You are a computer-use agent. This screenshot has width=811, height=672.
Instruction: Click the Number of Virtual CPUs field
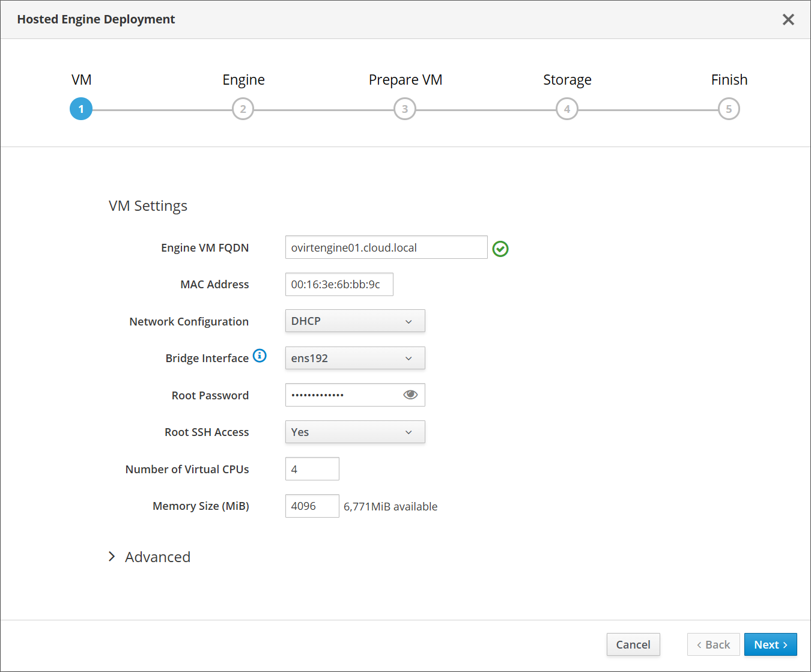pos(312,469)
